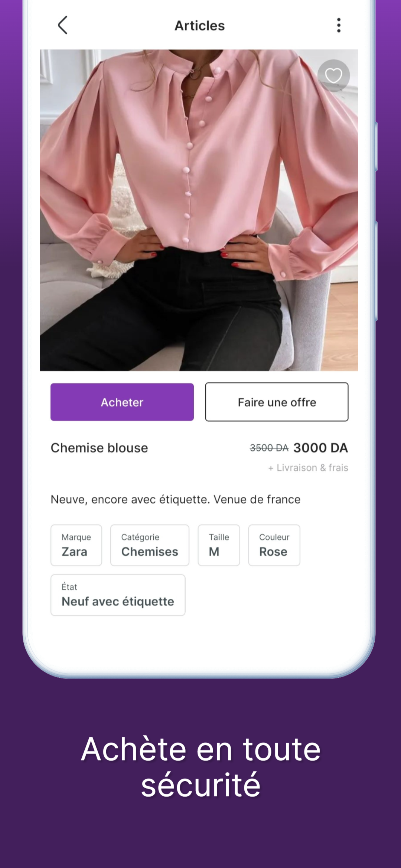Click the plus sign beside Livraison

[x=271, y=468]
